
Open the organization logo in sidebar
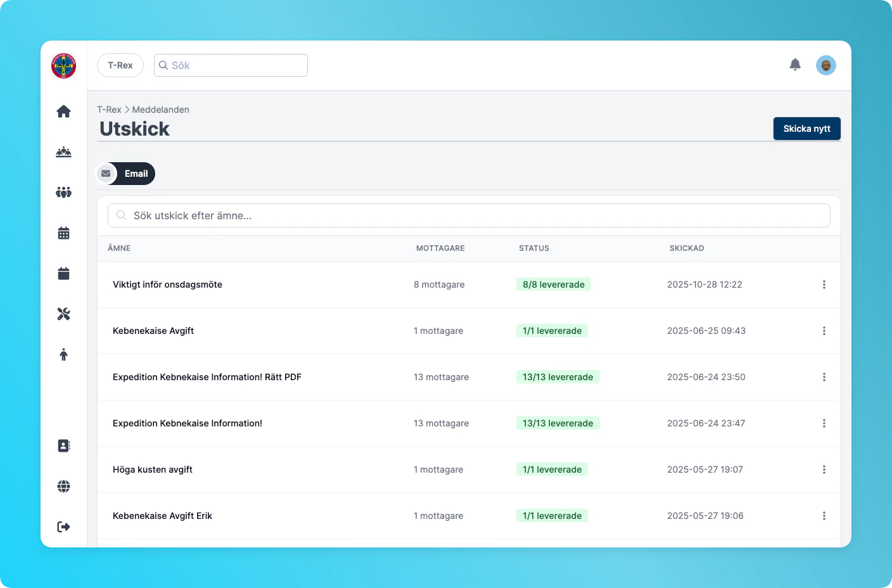64,65
